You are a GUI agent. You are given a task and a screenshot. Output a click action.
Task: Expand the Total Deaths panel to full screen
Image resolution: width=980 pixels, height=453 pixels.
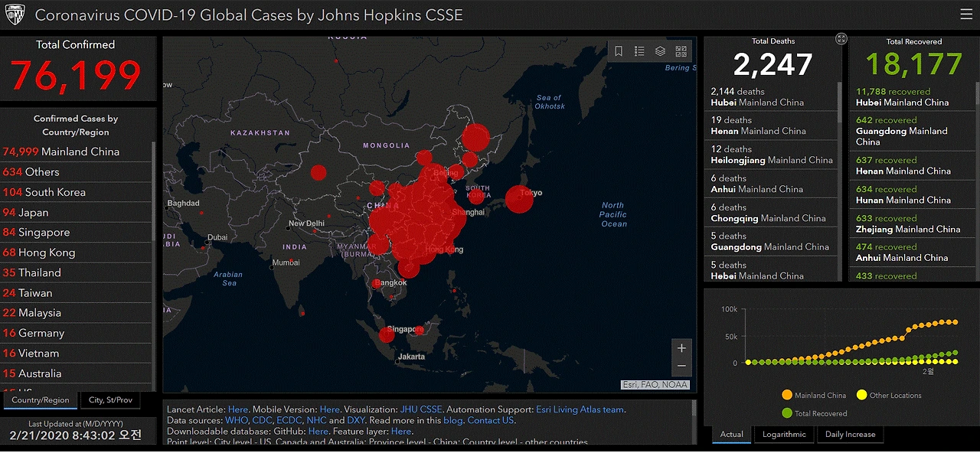point(841,39)
